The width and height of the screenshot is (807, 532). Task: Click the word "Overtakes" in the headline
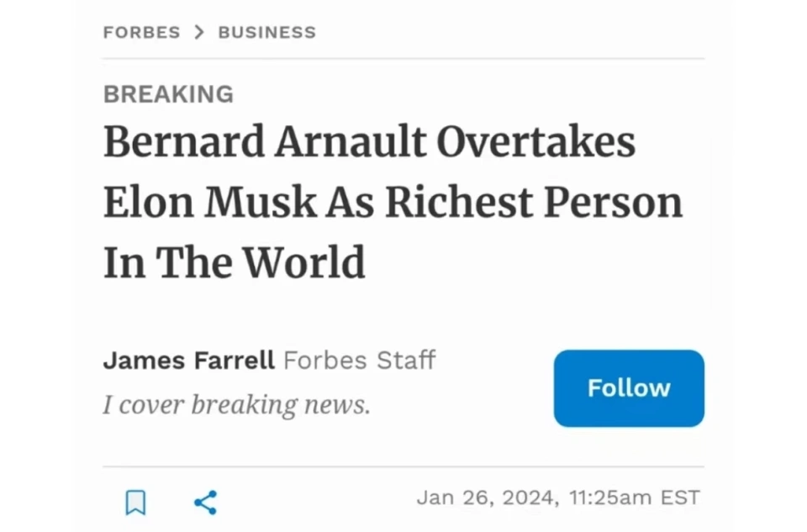[x=536, y=142]
